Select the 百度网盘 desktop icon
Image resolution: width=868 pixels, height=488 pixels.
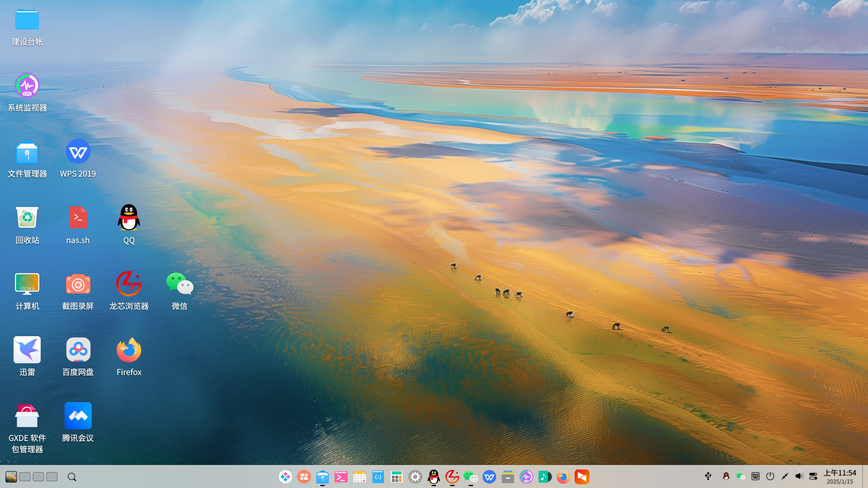coord(78,357)
